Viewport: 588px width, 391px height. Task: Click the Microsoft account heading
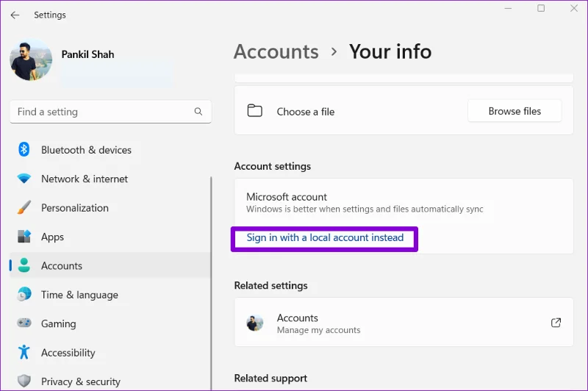pyautogui.click(x=287, y=196)
